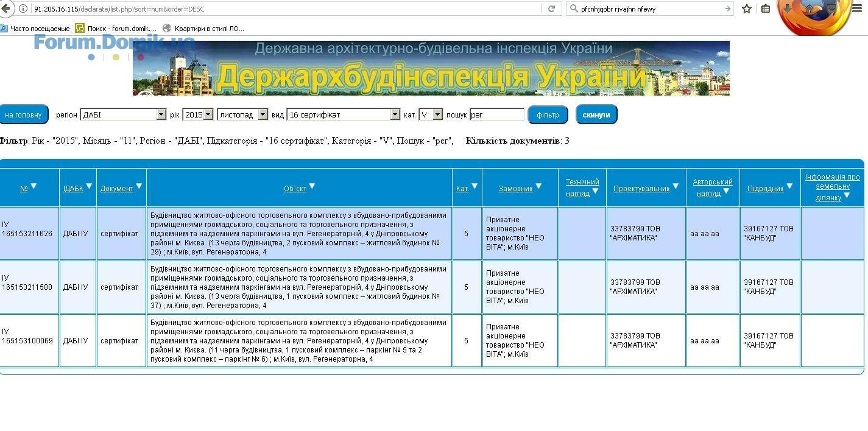Show the bookmarks list icon

tap(766, 9)
